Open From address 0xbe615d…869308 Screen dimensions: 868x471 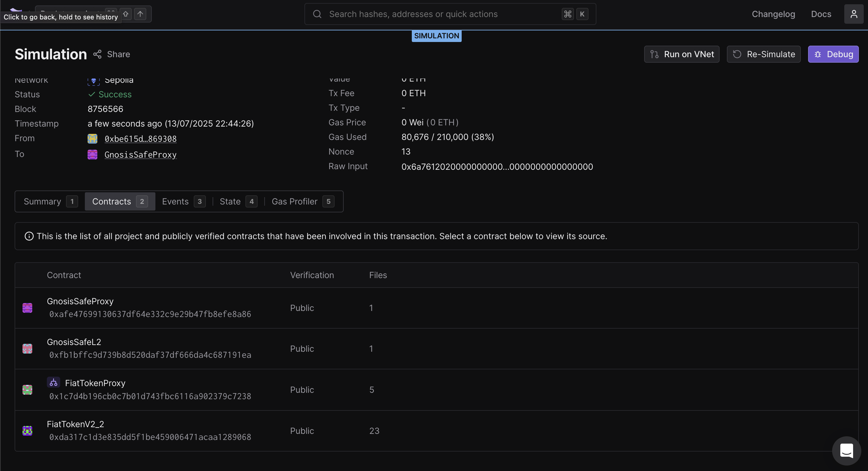141,139
